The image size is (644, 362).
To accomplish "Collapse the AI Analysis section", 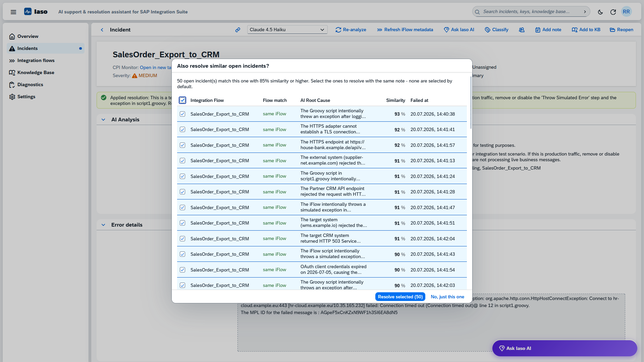I will [x=103, y=120].
